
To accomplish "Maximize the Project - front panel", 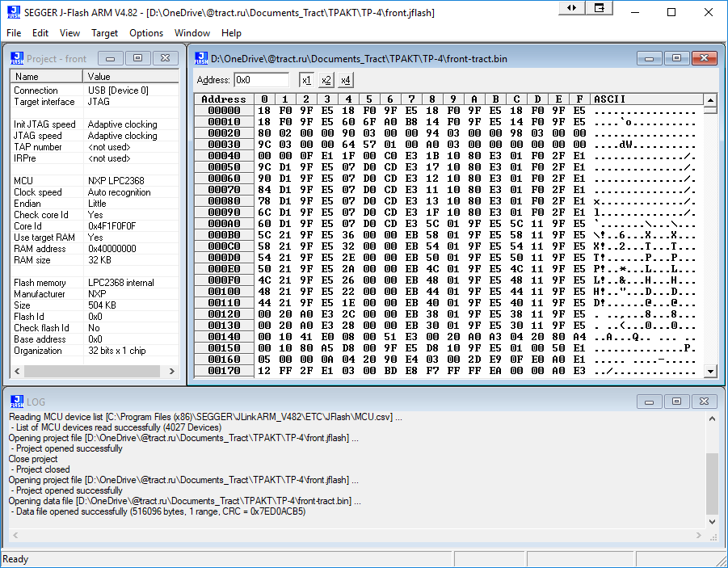I will (138, 58).
